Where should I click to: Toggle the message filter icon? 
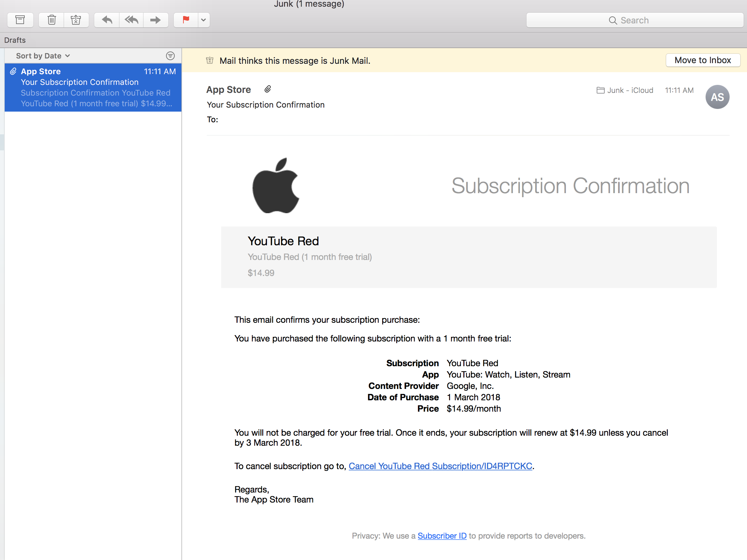click(x=170, y=56)
